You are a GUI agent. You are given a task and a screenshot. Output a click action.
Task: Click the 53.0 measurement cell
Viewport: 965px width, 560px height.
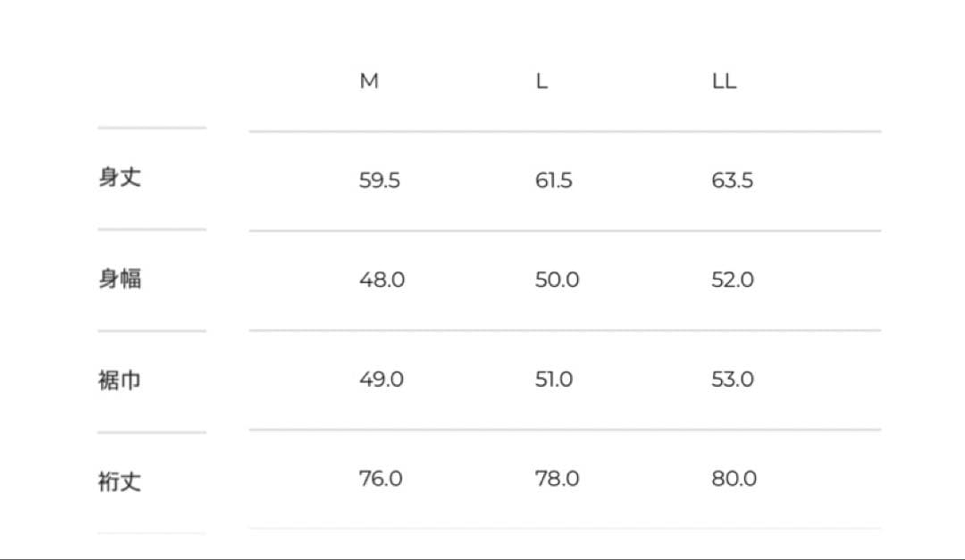coord(733,380)
